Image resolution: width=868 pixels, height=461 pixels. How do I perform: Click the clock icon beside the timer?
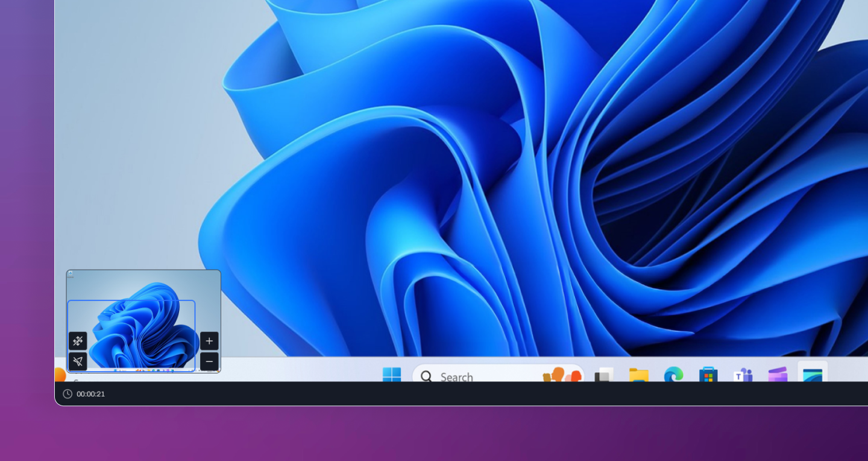(68, 394)
